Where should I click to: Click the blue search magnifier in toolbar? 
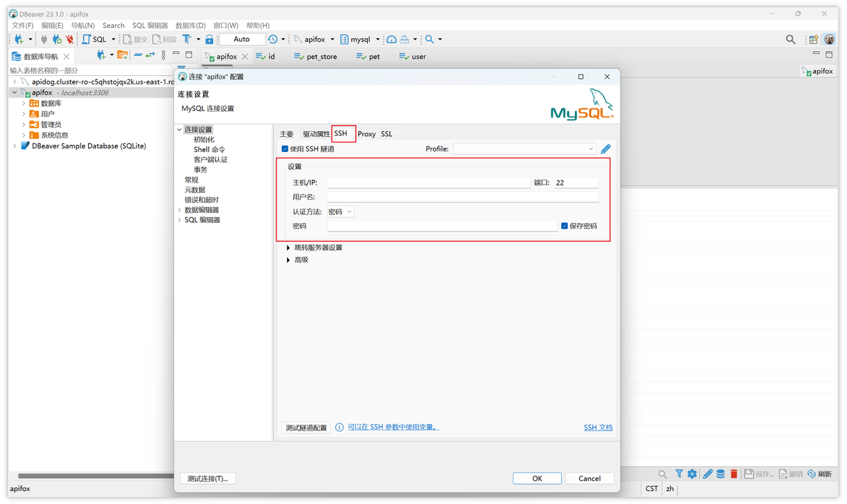[429, 40]
